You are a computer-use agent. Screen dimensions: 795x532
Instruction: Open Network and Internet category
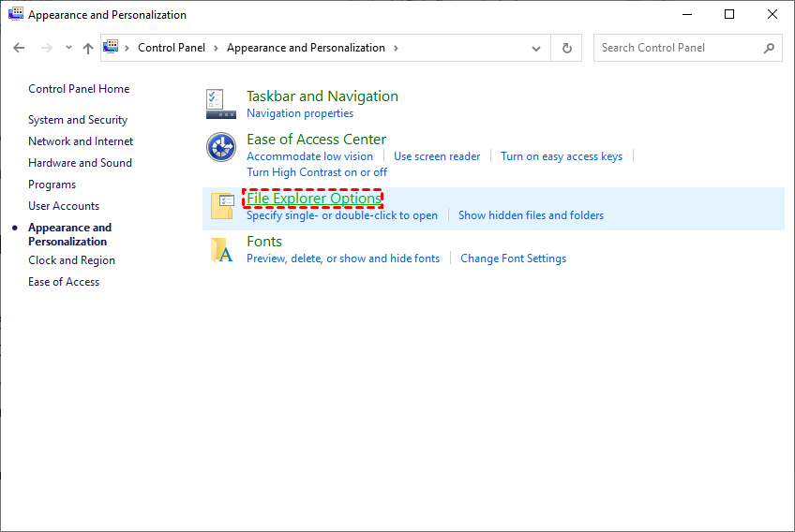81,141
